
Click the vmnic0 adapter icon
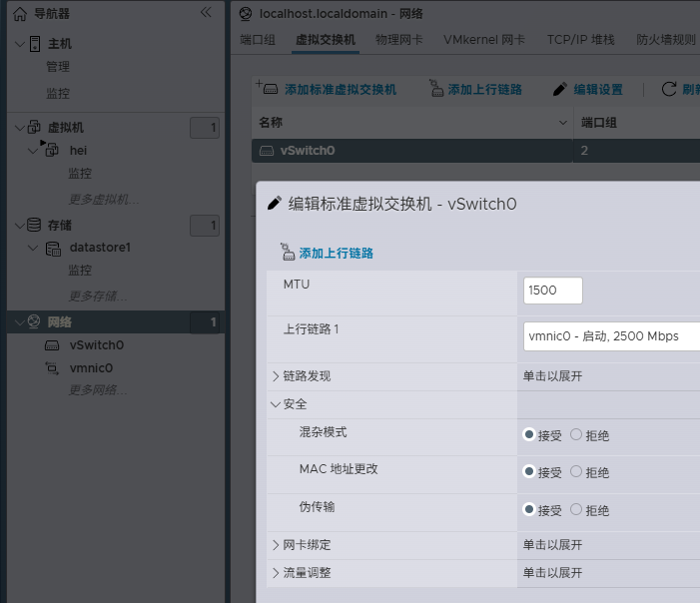[x=53, y=368]
